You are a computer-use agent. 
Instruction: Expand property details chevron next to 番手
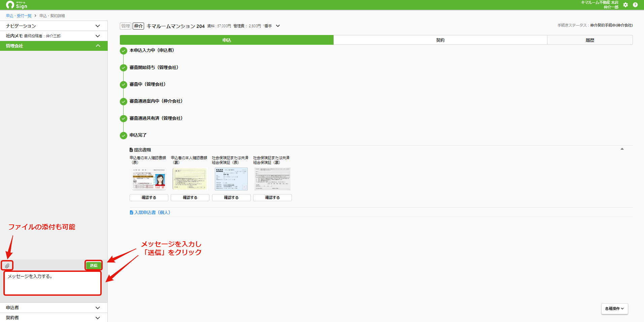pos(278,26)
